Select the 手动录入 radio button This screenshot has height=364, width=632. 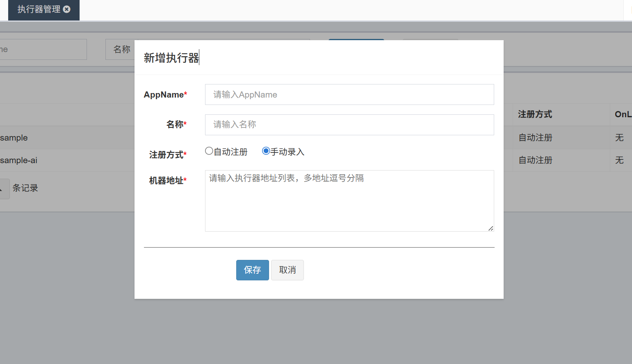click(x=266, y=151)
